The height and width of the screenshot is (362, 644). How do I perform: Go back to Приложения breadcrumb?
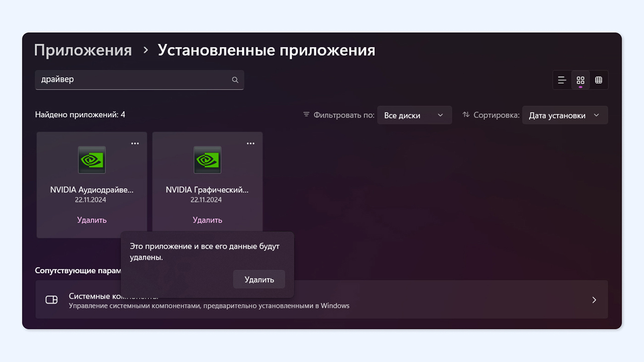pyautogui.click(x=83, y=50)
